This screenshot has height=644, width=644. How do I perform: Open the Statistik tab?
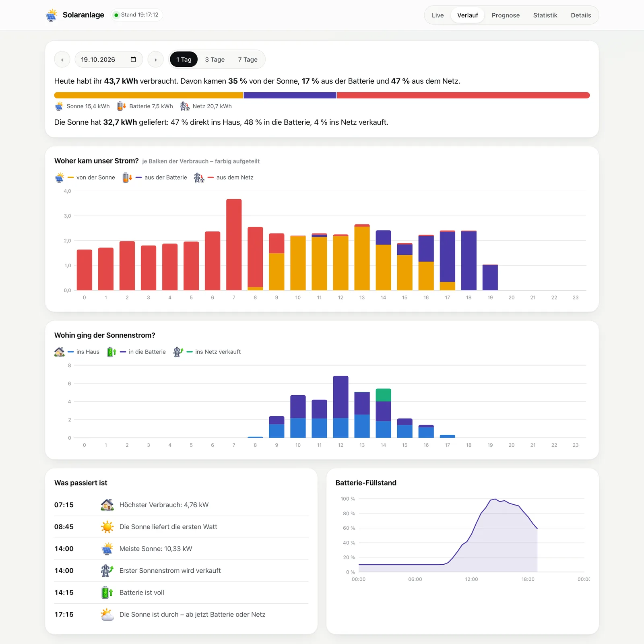click(545, 15)
